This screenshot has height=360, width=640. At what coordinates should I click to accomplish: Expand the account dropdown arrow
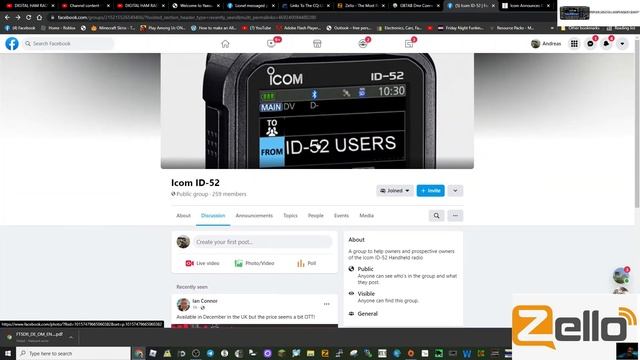(622, 44)
